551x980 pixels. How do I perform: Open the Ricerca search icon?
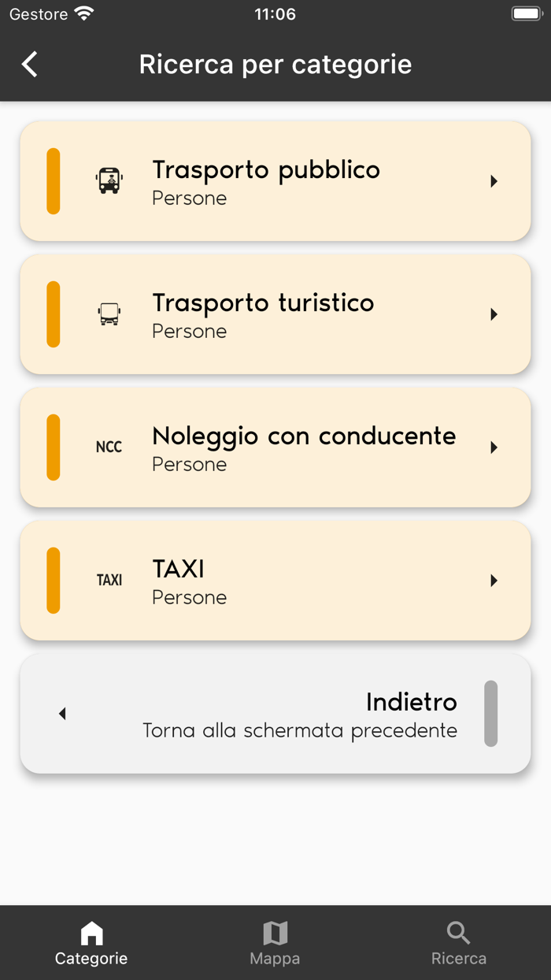point(459,934)
